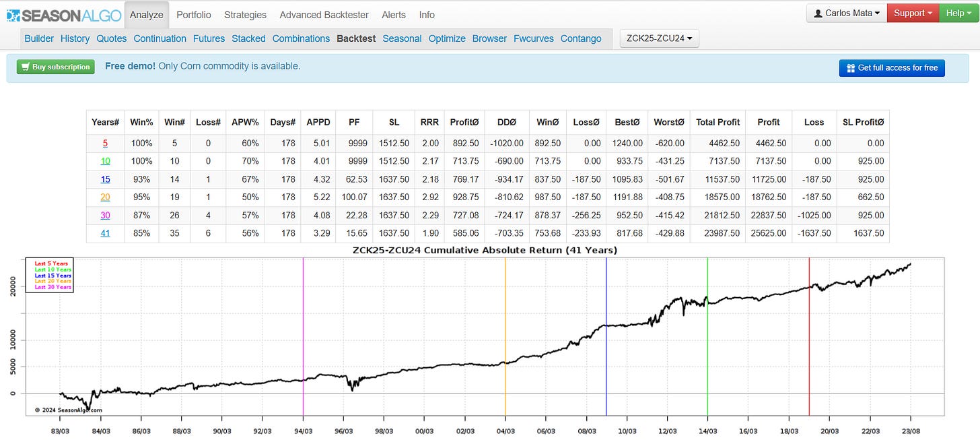Image resolution: width=980 pixels, height=440 pixels.
Task: Click the 20 years row link
Action: coord(105,197)
